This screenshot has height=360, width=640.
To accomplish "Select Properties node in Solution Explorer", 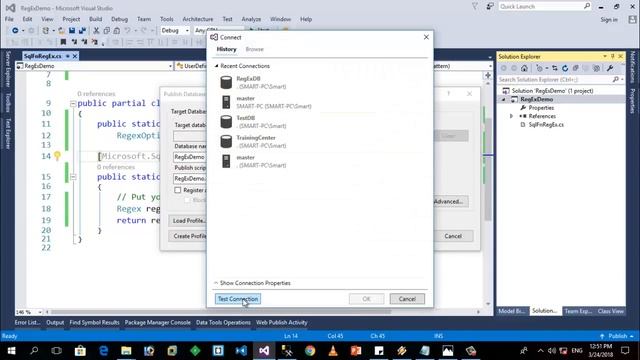I will tap(541, 108).
